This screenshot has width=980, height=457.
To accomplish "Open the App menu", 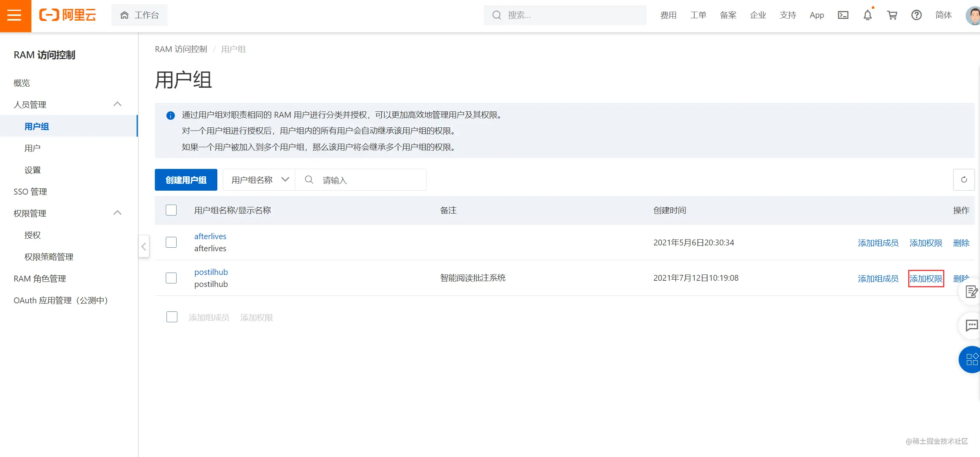I will [x=817, y=15].
